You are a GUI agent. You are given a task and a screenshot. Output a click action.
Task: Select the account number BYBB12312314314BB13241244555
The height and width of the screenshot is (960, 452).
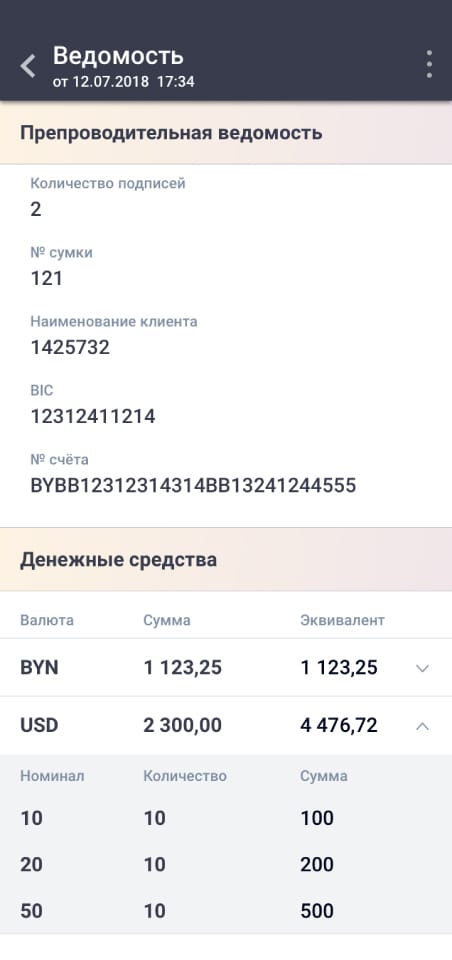coord(193,486)
